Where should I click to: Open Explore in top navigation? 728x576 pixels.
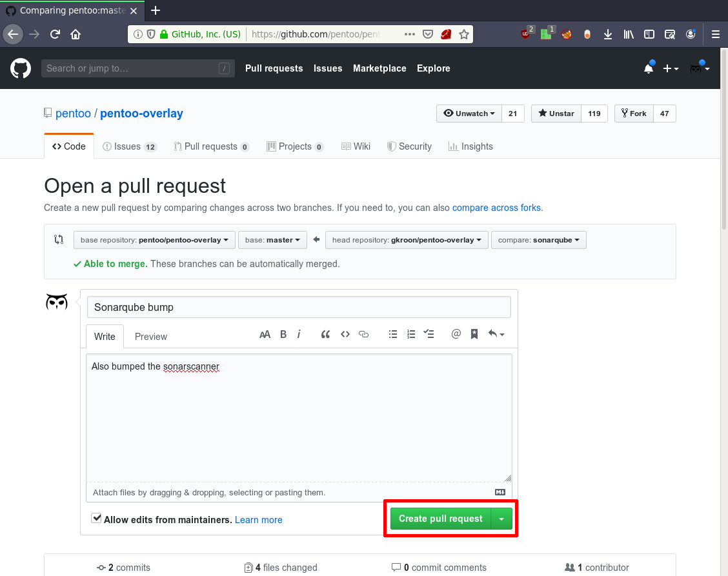[x=433, y=68]
